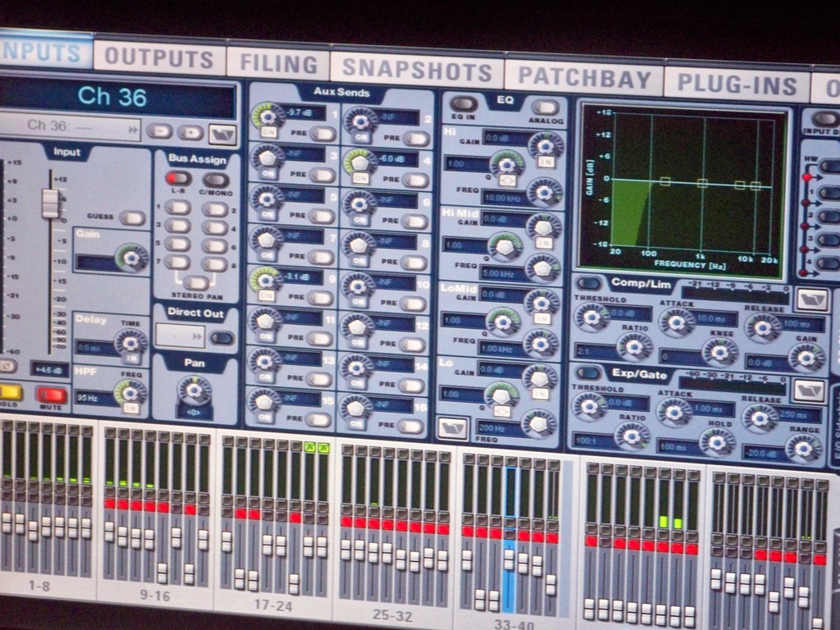Assign channel to bus 1
Screen dimensions: 840x630
pyautogui.click(x=177, y=208)
